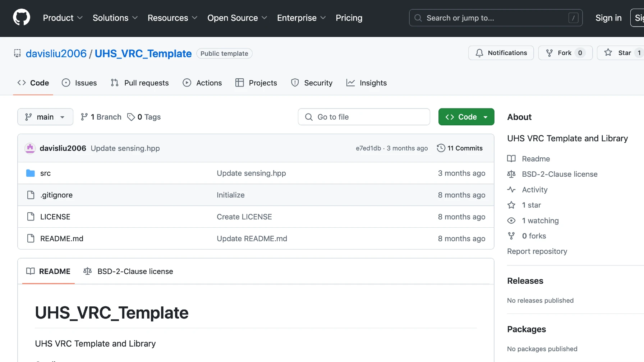Open the Create LICENSE commit message
The width and height of the screenshot is (644, 362).
[244, 217]
